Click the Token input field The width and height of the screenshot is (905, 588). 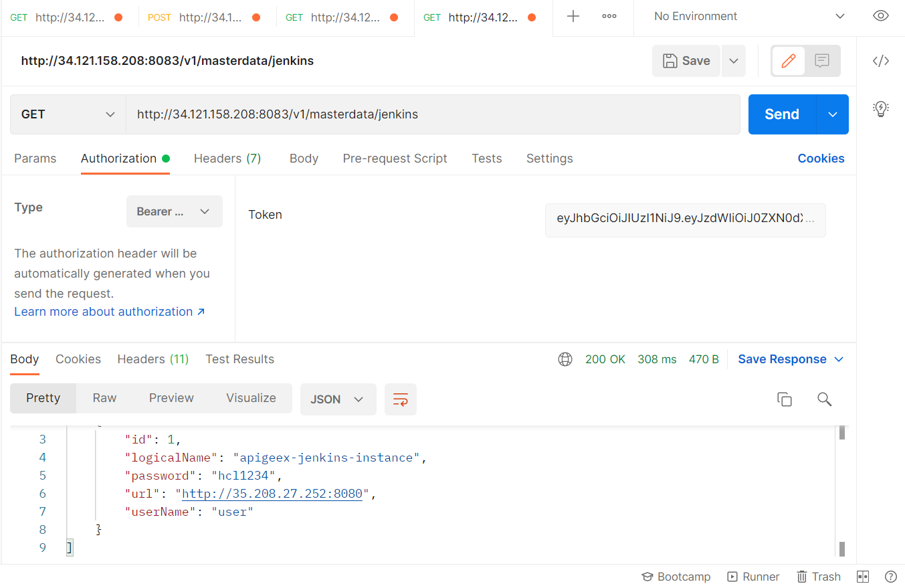click(686, 220)
